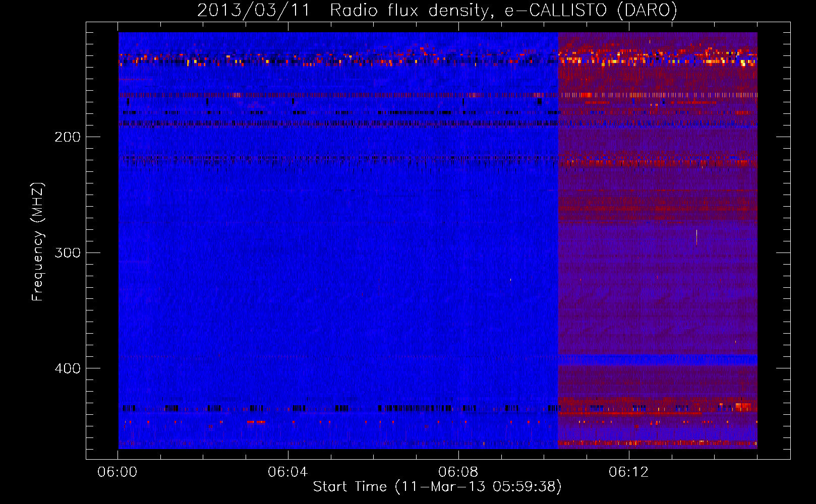The image size is (816, 504).
Task: Click the 06:08 time tick label
Action: click(x=458, y=472)
